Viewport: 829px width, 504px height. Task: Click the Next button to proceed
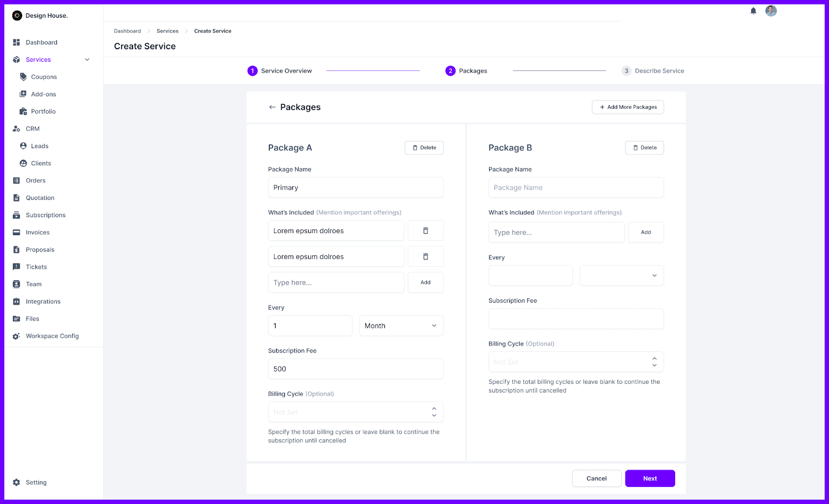(x=650, y=478)
